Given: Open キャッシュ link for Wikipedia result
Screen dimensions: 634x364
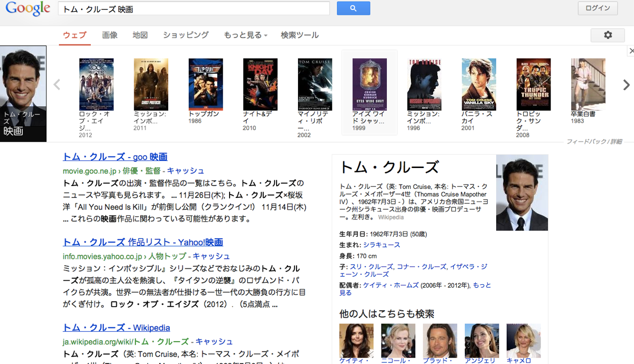Looking at the screenshot, I should point(214,342).
